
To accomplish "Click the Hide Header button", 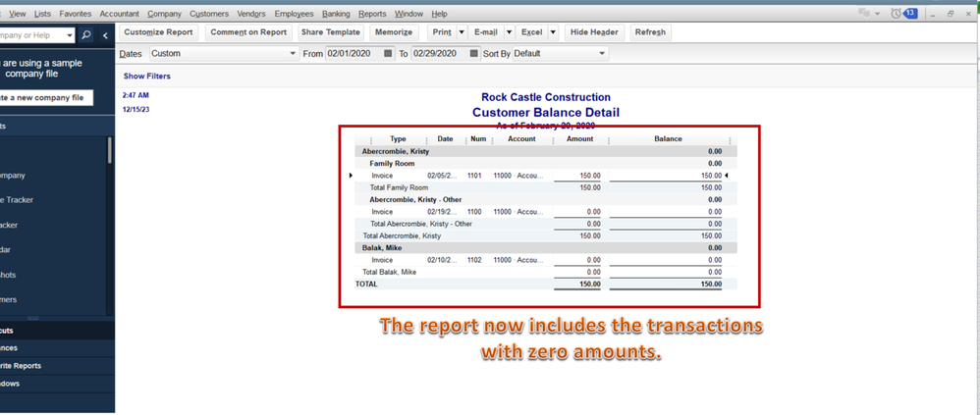I will tap(594, 32).
